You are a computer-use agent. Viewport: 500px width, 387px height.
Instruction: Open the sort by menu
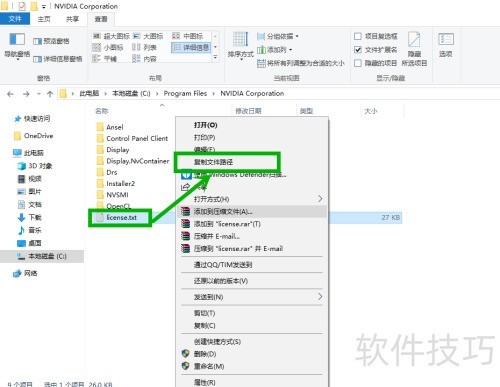(x=241, y=46)
